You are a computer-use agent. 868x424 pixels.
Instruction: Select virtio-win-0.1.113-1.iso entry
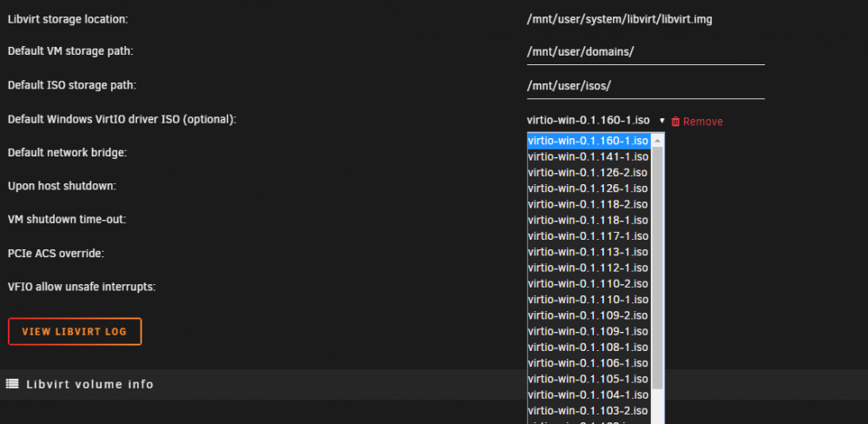[588, 252]
